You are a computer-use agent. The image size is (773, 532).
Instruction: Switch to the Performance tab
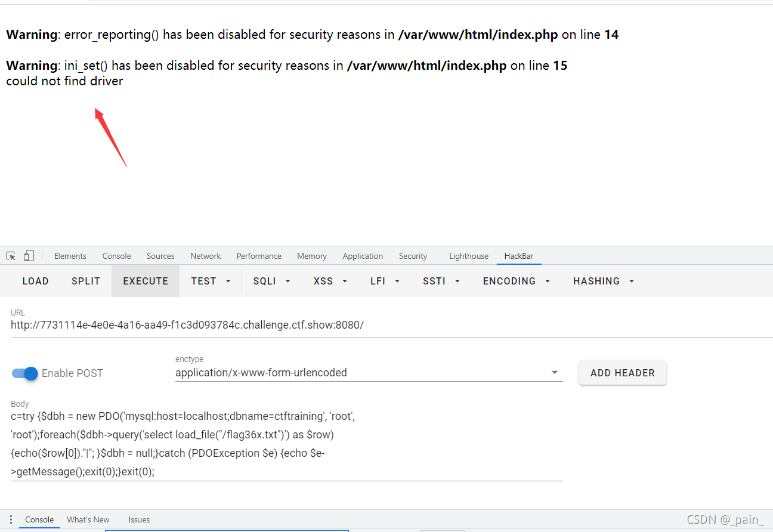click(259, 256)
